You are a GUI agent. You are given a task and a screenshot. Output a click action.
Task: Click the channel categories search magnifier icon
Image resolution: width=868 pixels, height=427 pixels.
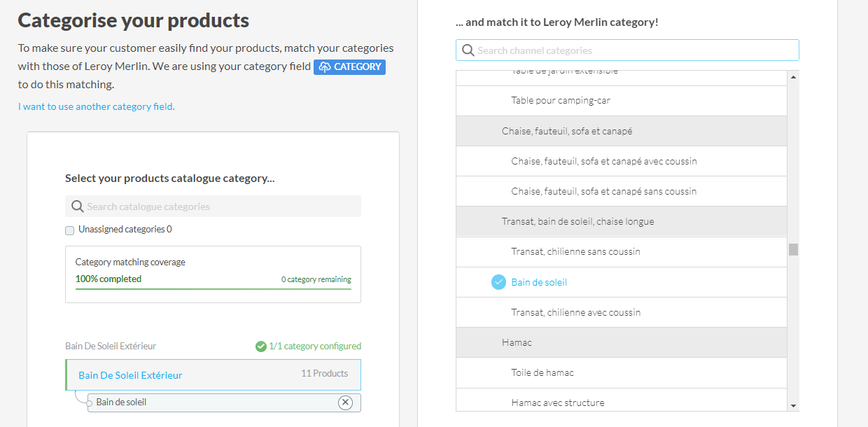(468, 50)
